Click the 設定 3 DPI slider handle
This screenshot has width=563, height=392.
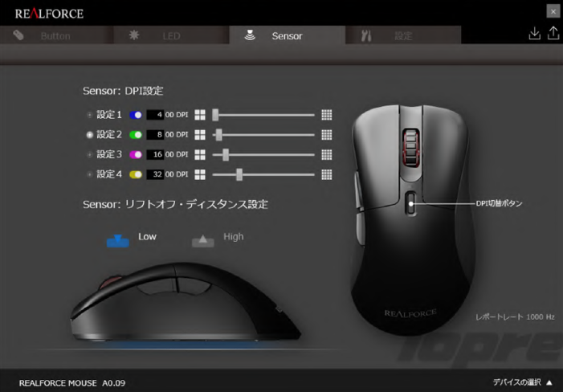[x=226, y=155]
